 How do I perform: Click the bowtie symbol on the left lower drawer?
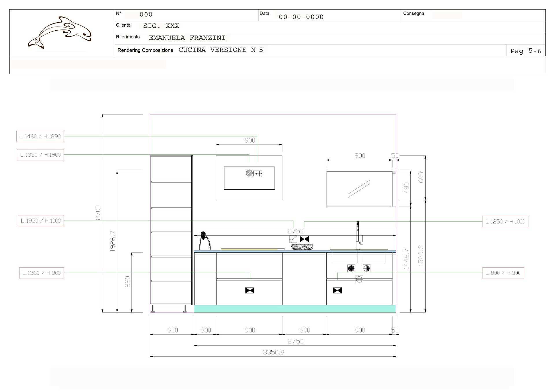click(250, 290)
